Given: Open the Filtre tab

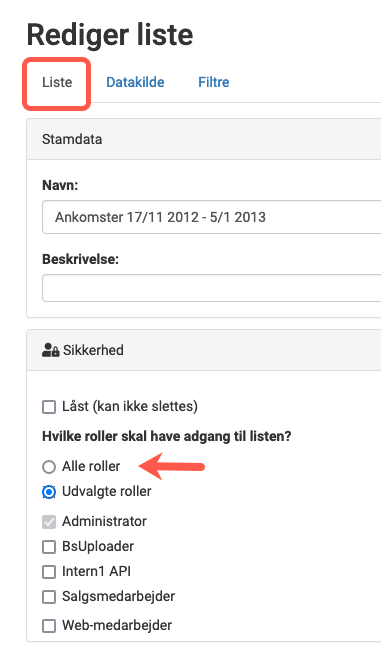Looking at the screenshot, I should pyautogui.click(x=214, y=82).
